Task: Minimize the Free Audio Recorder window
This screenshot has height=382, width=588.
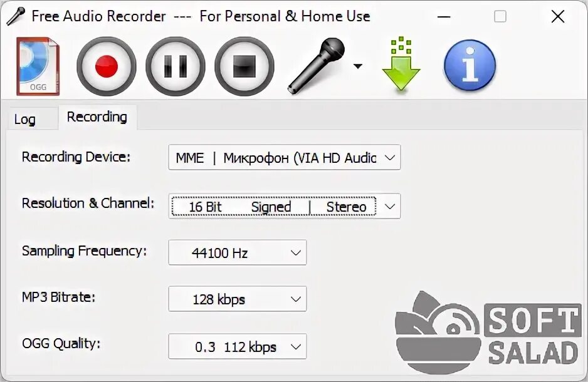Action: pyautogui.click(x=444, y=16)
